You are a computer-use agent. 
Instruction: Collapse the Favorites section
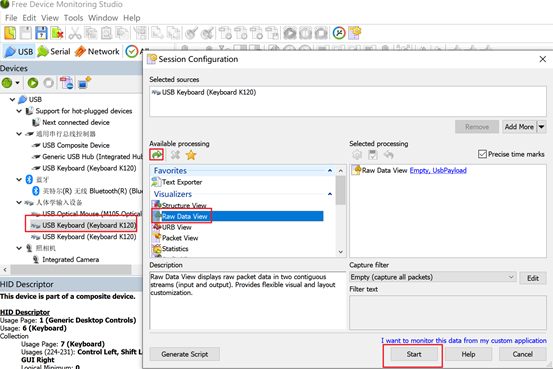point(330,170)
